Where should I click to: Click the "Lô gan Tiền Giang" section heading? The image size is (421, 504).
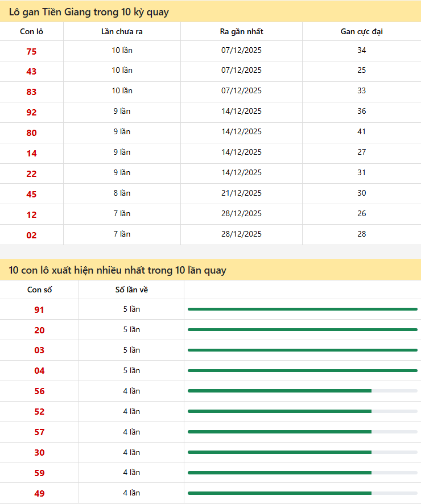(x=89, y=12)
